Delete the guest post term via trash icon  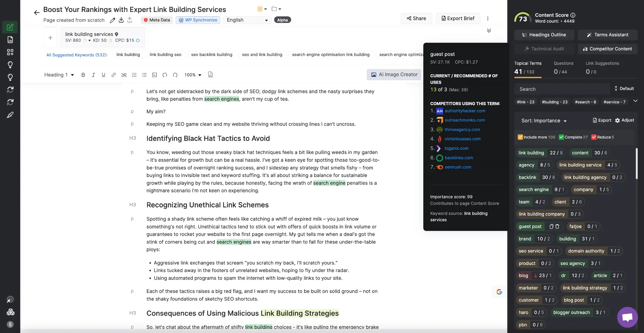558,227
